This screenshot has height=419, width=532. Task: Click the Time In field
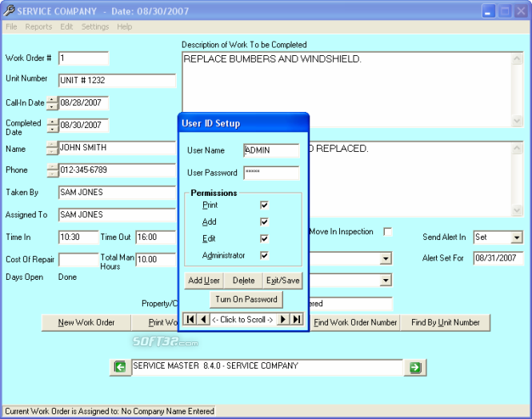click(78, 237)
